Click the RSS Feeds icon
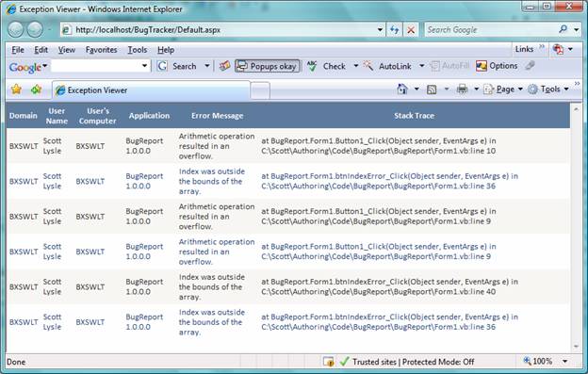The height and width of the screenshot is (374, 588). point(432,89)
